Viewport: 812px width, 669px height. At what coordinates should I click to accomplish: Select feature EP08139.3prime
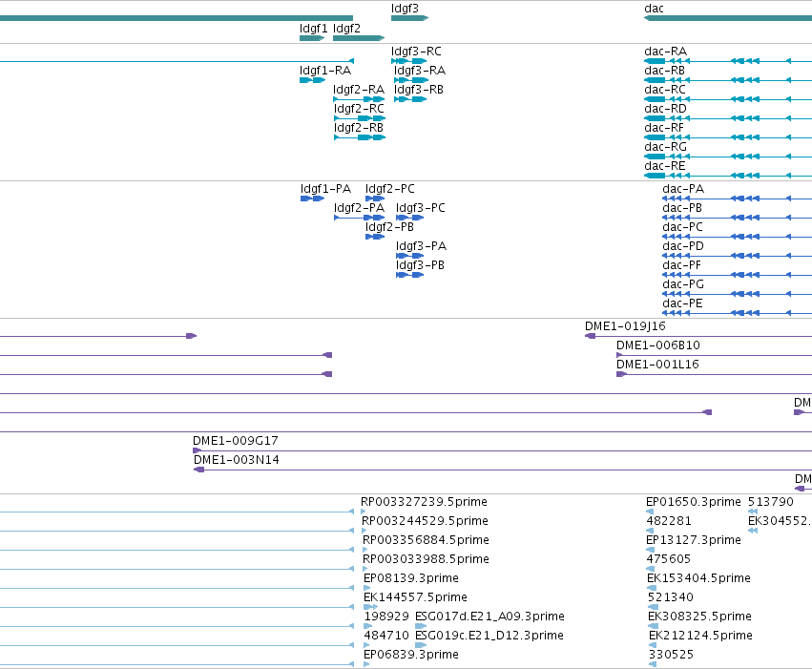point(410,579)
